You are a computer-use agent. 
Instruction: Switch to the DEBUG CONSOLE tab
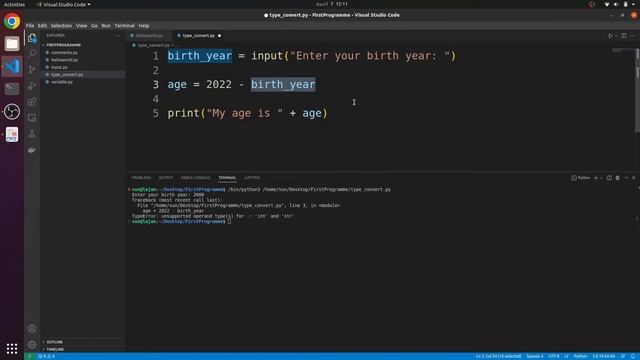point(196,178)
